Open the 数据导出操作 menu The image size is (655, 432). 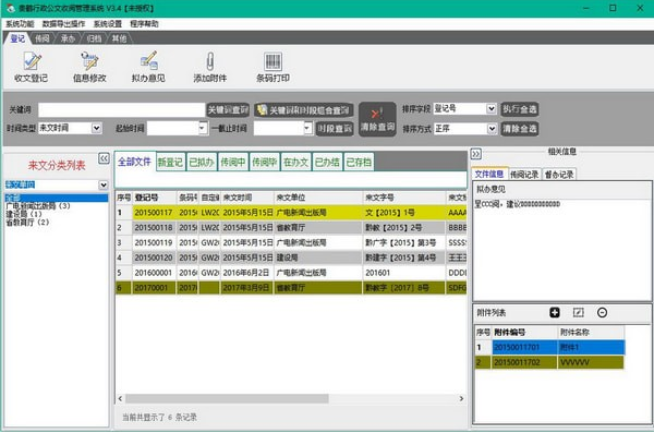pos(63,24)
